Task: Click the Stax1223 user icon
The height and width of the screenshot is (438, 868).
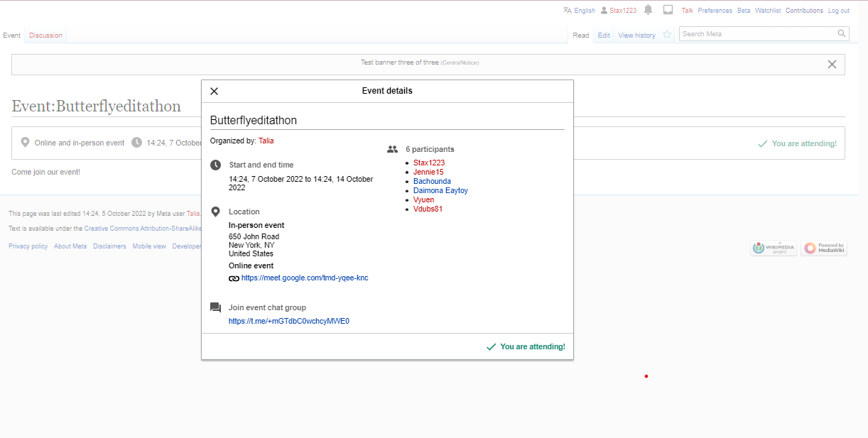Action: (604, 11)
